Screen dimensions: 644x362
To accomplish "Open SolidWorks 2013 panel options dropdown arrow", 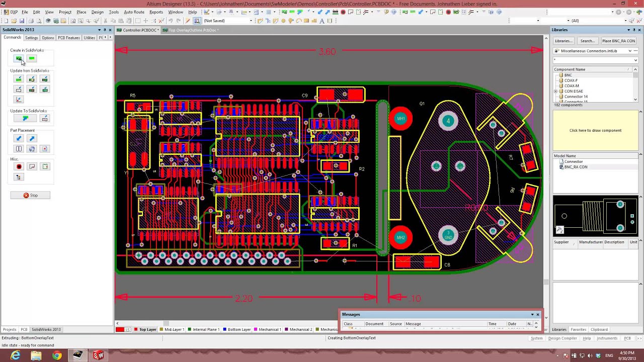I will coord(99,30).
